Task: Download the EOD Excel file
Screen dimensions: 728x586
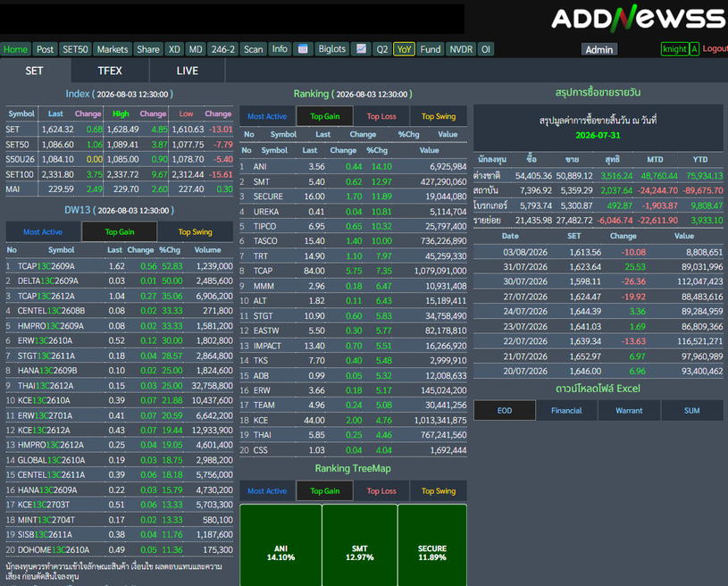Action: (x=504, y=411)
